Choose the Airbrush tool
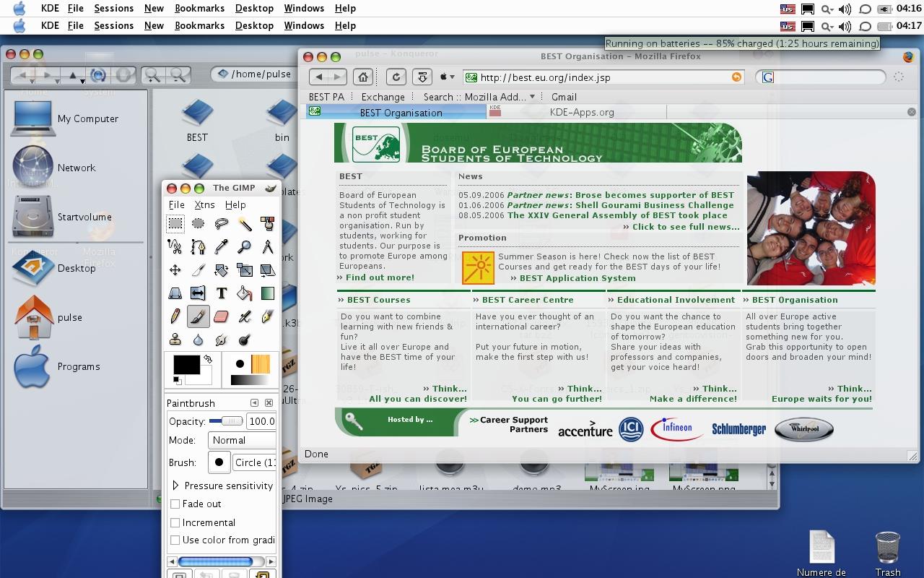The width and height of the screenshot is (924, 578). click(x=244, y=316)
